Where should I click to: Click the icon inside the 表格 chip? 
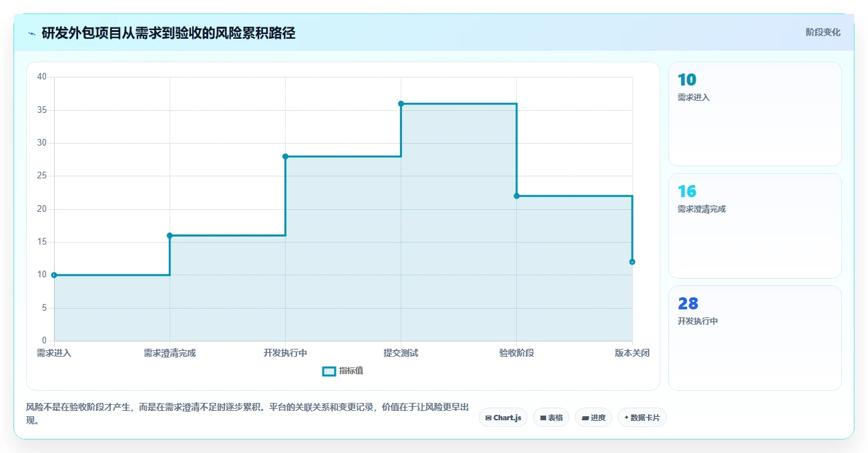tap(543, 418)
